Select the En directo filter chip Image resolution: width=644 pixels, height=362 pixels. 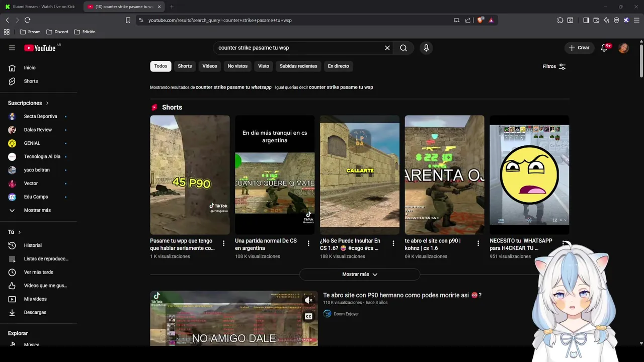click(x=338, y=66)
